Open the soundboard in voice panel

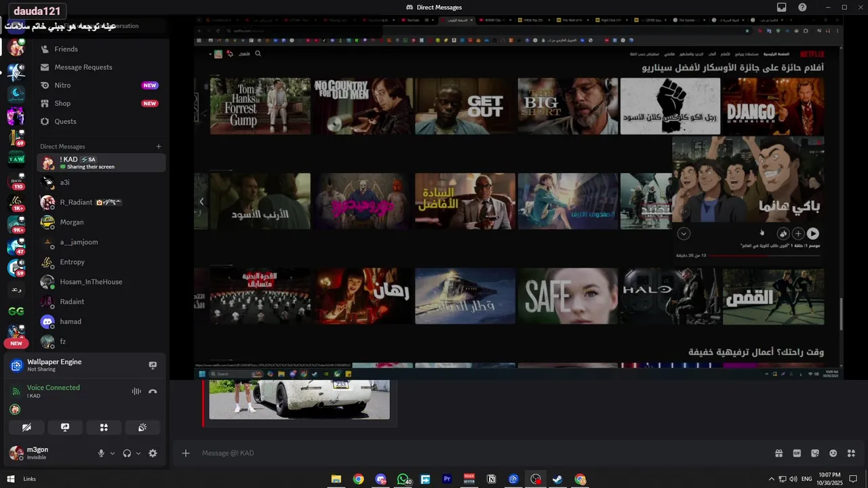pos(142,428)
